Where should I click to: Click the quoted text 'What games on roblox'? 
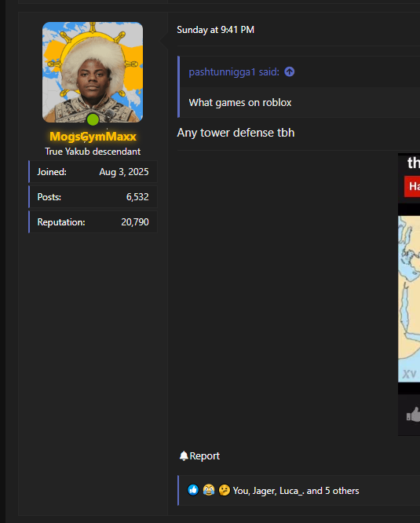[240, 102]
